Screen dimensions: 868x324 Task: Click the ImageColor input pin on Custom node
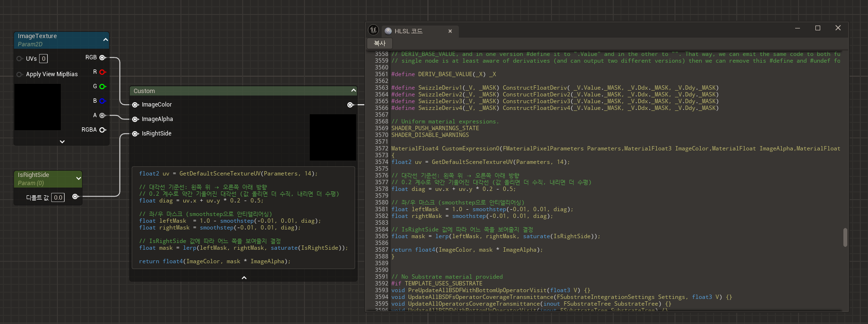(x=136, y=105)
